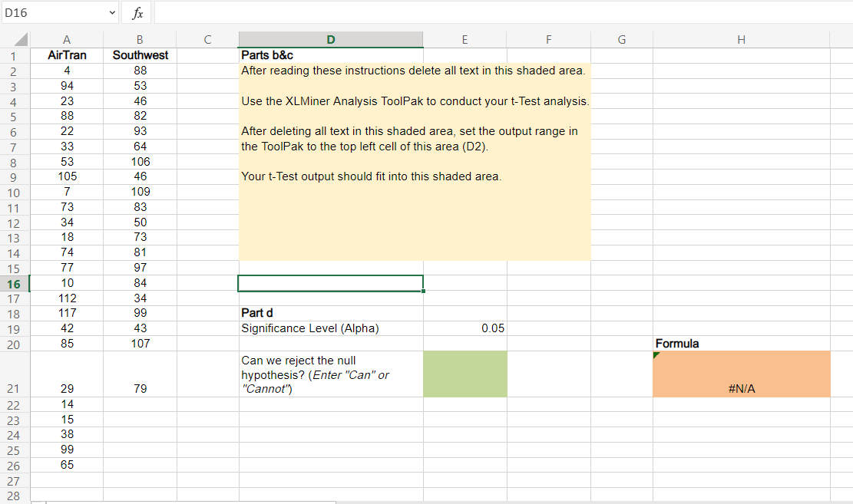Select the entire sheet with corner triangle
Viewport: 853px width, 504px height.
coord(21,40)
